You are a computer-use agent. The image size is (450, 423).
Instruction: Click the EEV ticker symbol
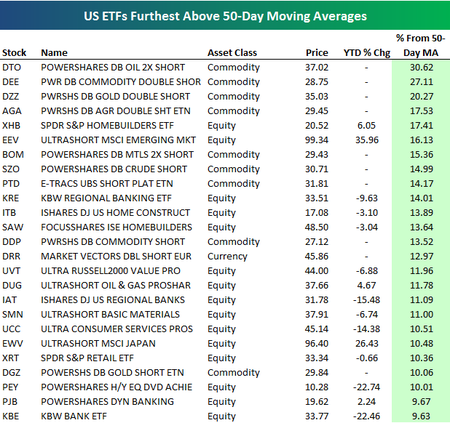tap(10, 140)
